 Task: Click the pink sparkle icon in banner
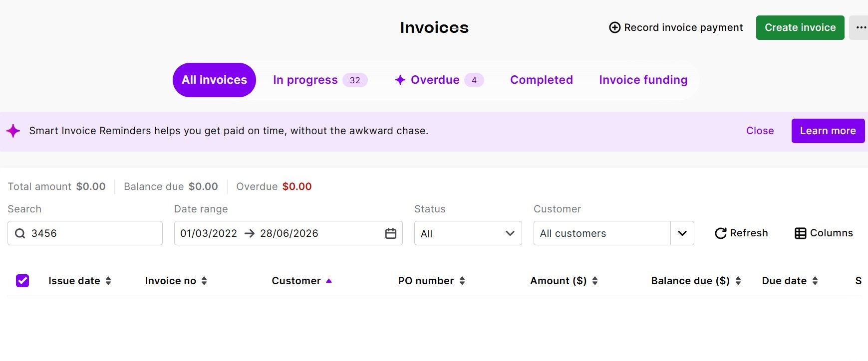[x=13, y=131]
